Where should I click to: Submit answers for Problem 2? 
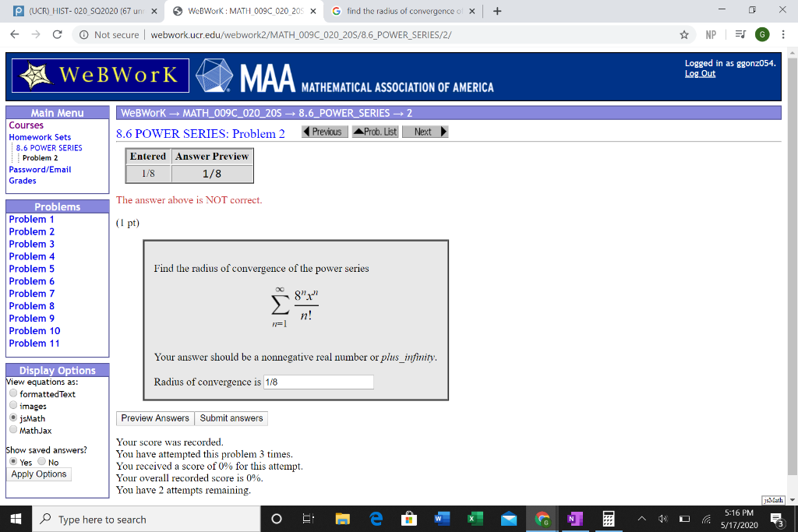tap(231, 417)
